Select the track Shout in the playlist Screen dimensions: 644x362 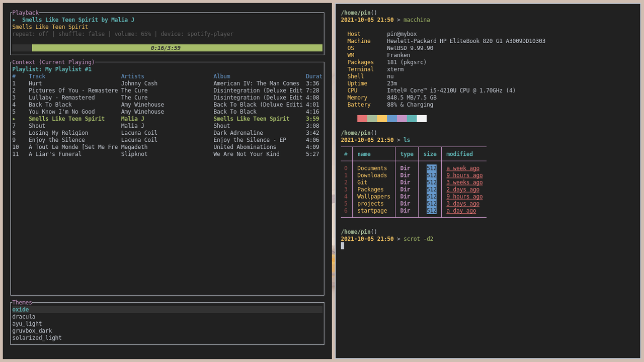coord(167,126)
